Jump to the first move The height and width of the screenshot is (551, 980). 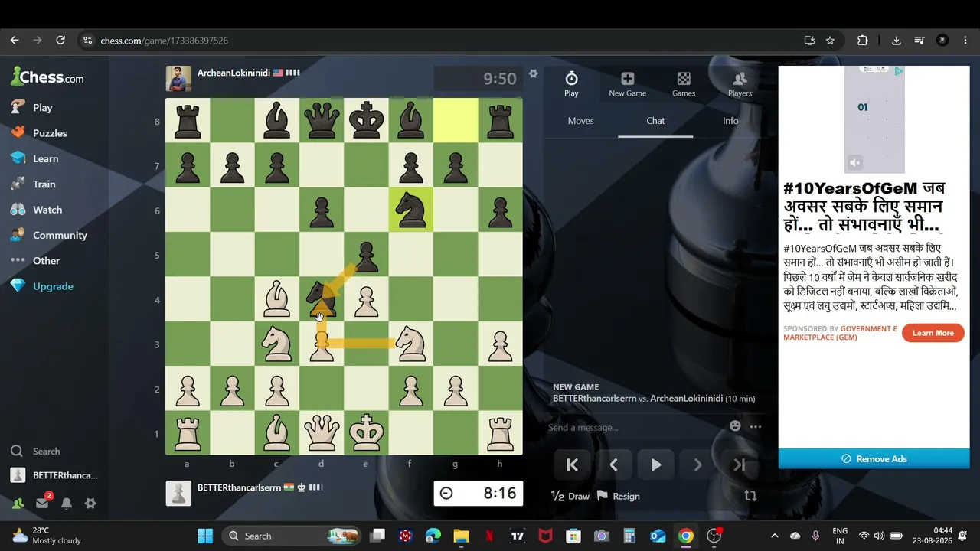pyautogui.click(x=572, y=465)
